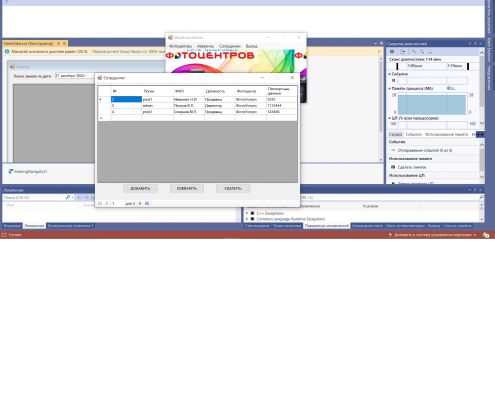
Task: Click zoom in icon in diagnostics toolbar
Action: (x=413, y=52)
